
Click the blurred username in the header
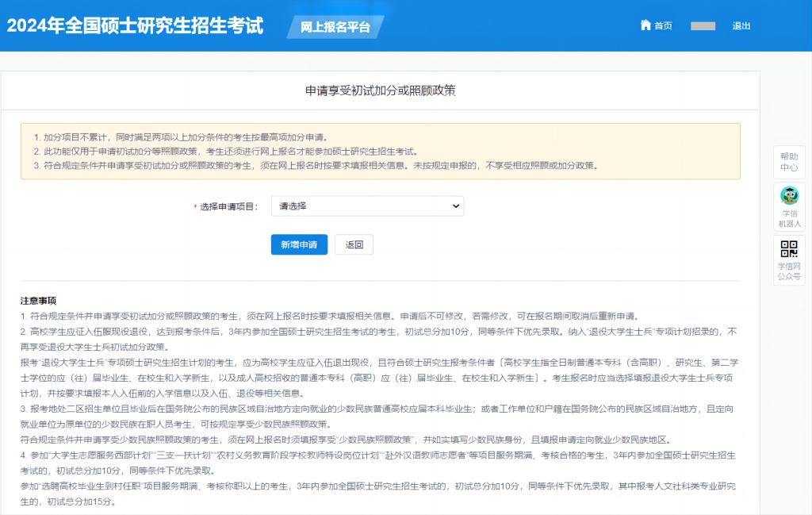(x=703, y=26)
